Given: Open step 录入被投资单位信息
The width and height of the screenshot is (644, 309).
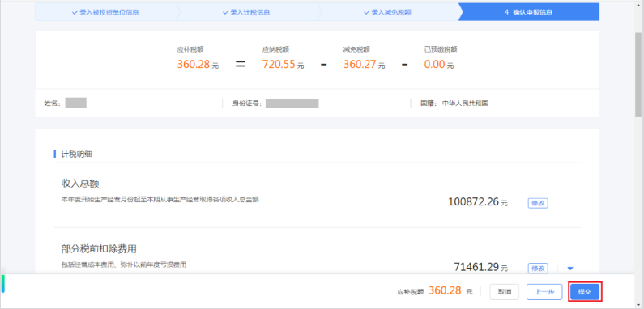Looking at the screenshot, I should [x=105, y=12].
